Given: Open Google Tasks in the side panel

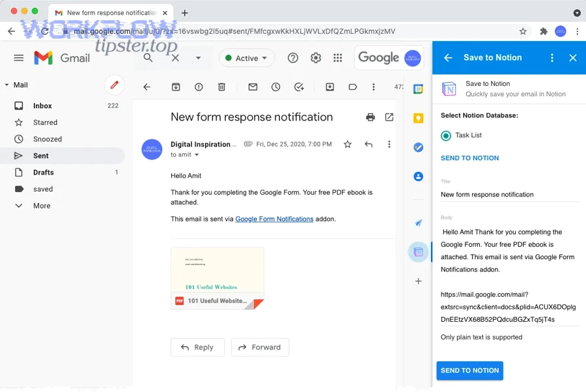Looking at the screenshot, I should click(x=418, y=147).
